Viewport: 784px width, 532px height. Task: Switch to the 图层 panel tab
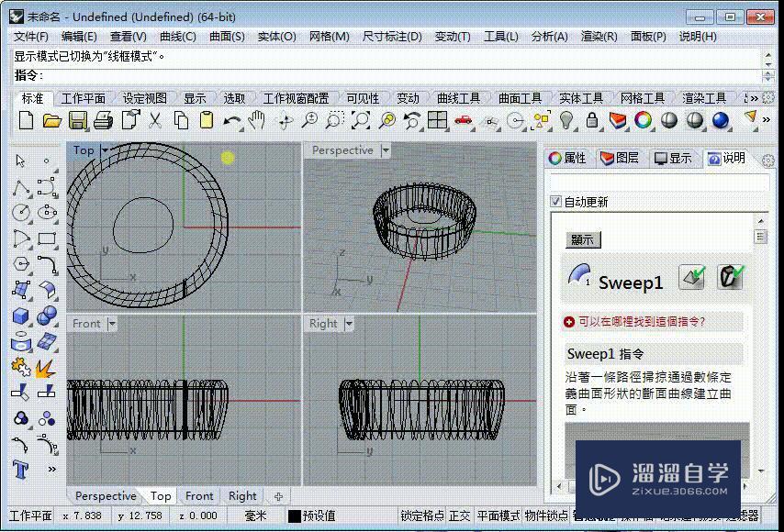[619, 159]
